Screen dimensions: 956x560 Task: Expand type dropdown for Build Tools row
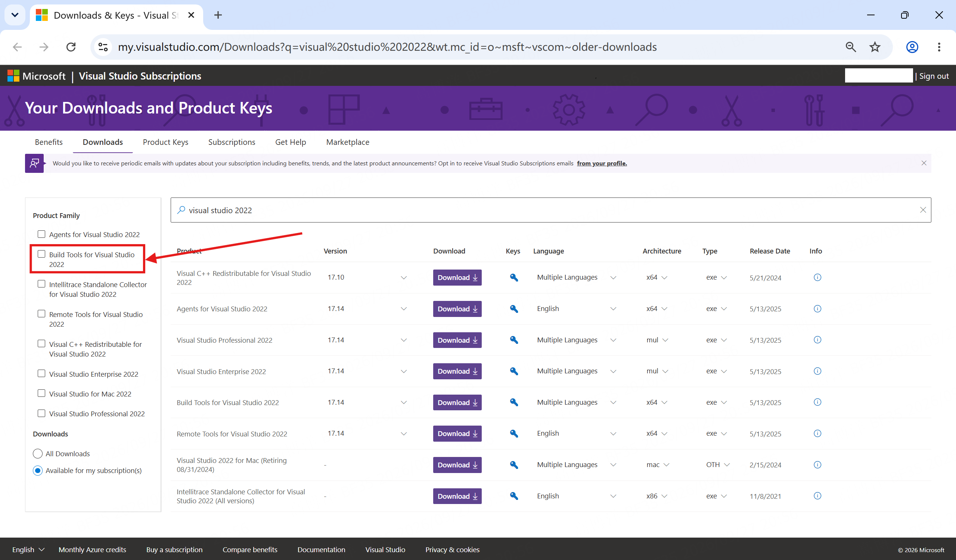pyautogui.click(x=724, y=402)
